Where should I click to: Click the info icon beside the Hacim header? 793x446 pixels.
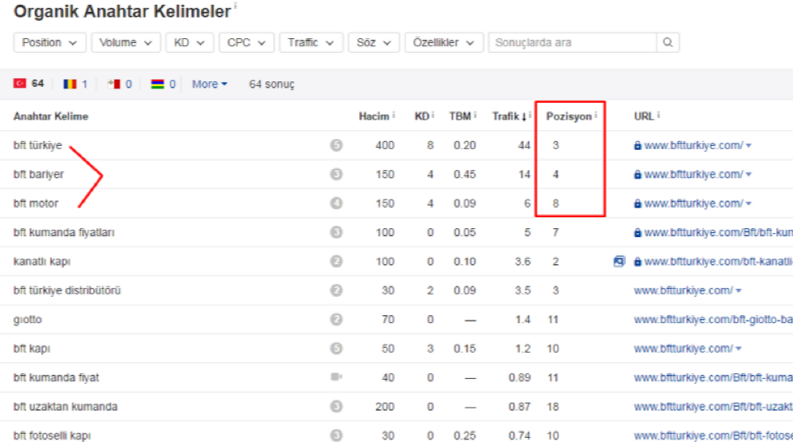pos(393,115)
